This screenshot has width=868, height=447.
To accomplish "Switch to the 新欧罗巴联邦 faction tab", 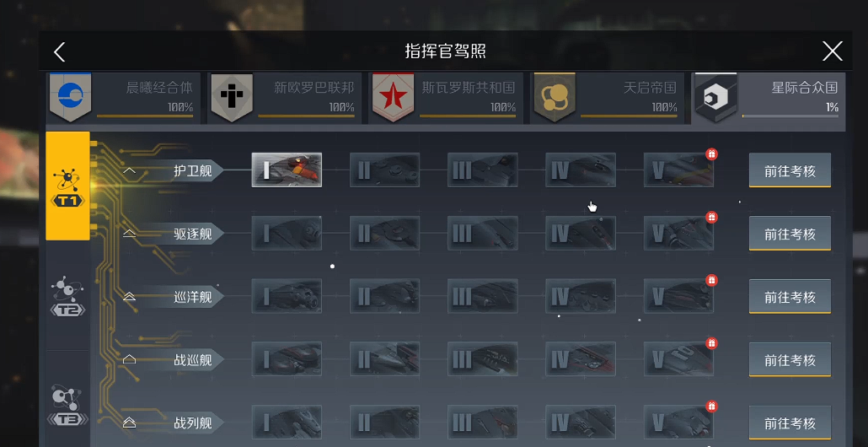I will coord(285,98).
